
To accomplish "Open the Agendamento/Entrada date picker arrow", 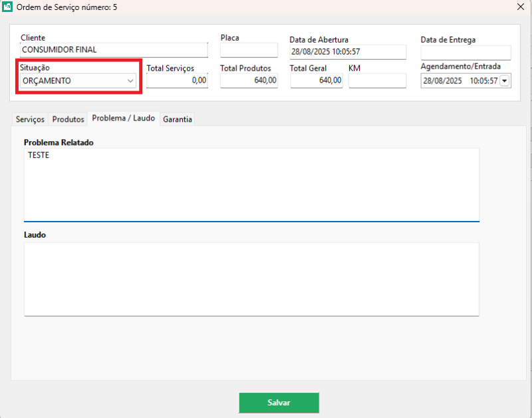I will click(505, 81).
